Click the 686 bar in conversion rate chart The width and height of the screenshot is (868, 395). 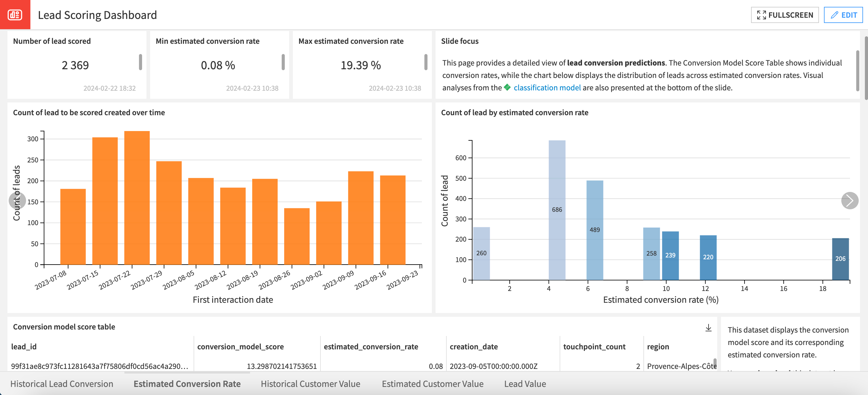(557, 210)
